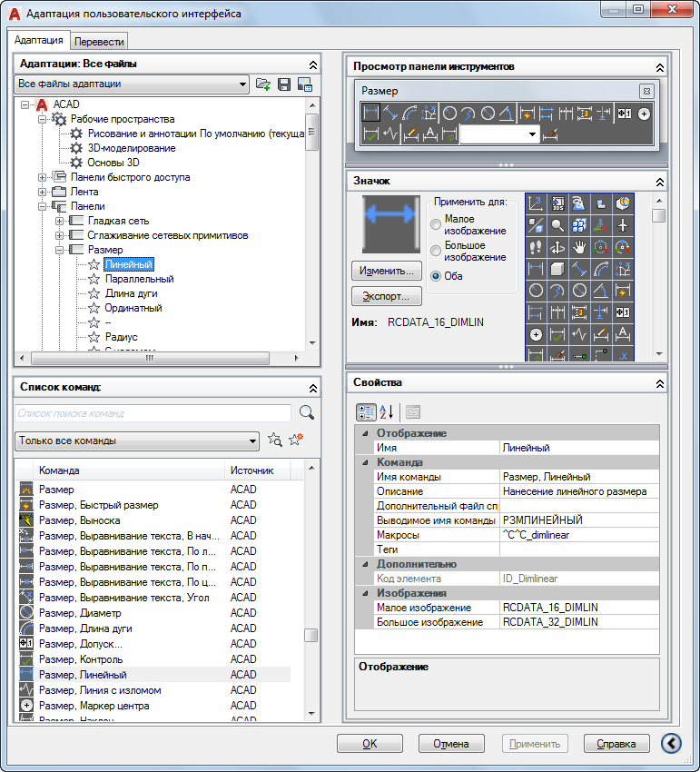Screen dimensions: 700x772
Task: Sort by the Команда column header
Action: [129, 470]
